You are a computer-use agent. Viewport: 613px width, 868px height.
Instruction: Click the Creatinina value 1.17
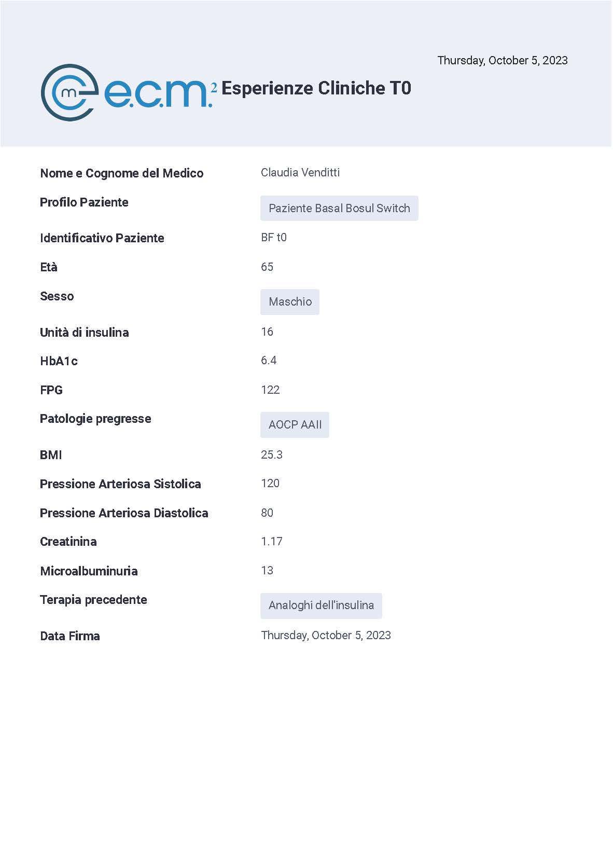click(272, 541)
